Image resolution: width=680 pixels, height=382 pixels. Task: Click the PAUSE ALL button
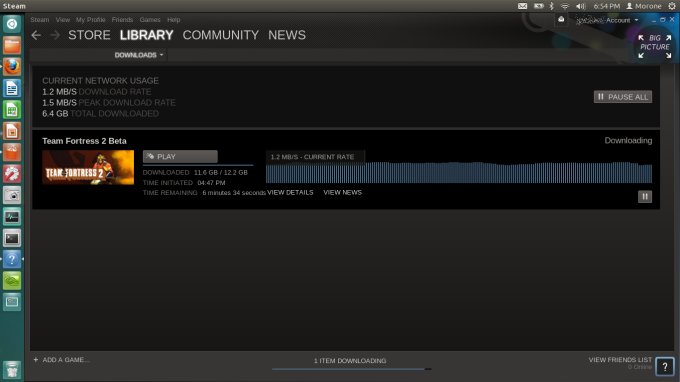[623, 97]
